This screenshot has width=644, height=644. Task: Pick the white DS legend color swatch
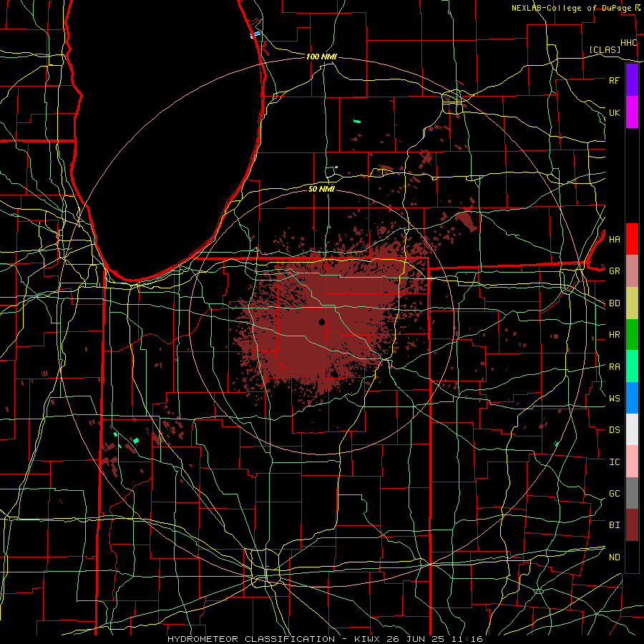[632, 429]
